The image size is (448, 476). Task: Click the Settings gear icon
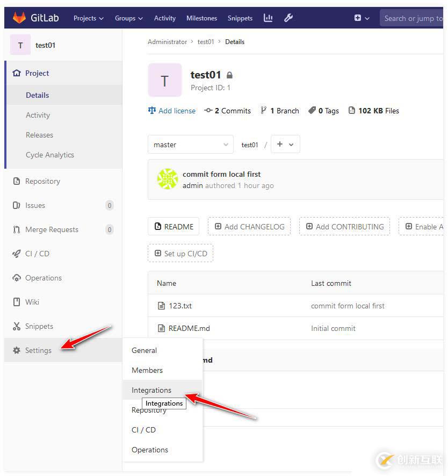(17, 350)
